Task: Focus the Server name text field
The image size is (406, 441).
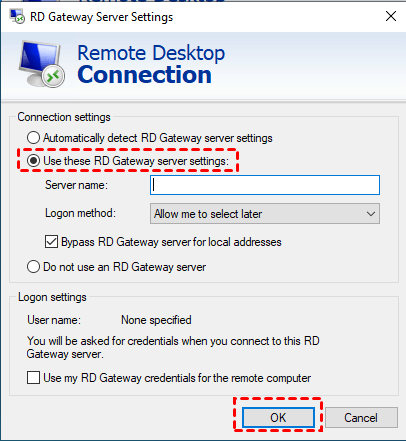Action: coord(265,185)
